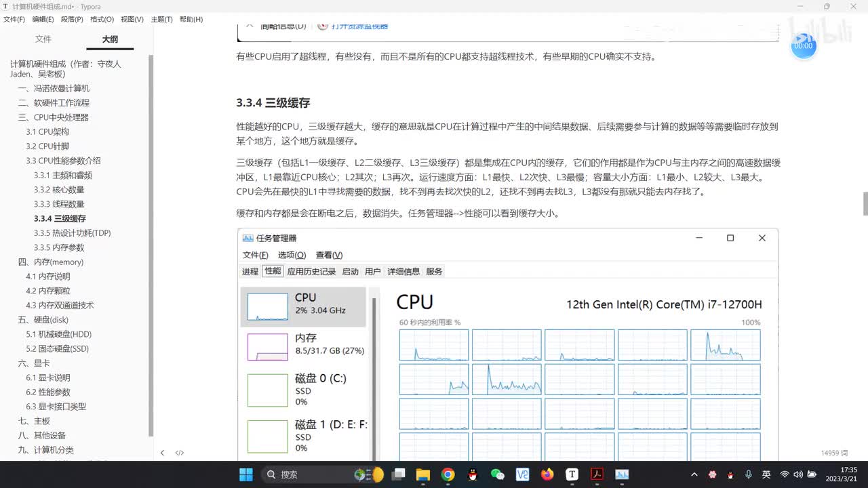Jump to outline heading 五、硬盘(disk)

pos(43,320)
